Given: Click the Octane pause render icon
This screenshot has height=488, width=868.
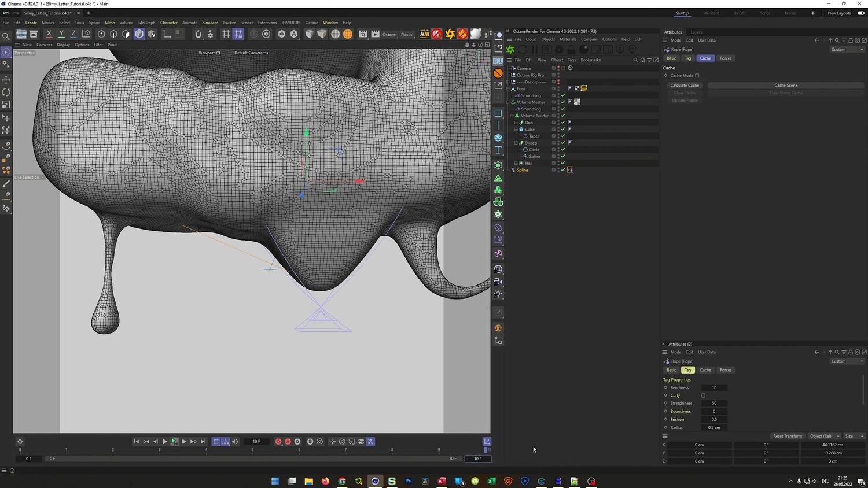Looking at the screenshot, I should tap(535, 50).
